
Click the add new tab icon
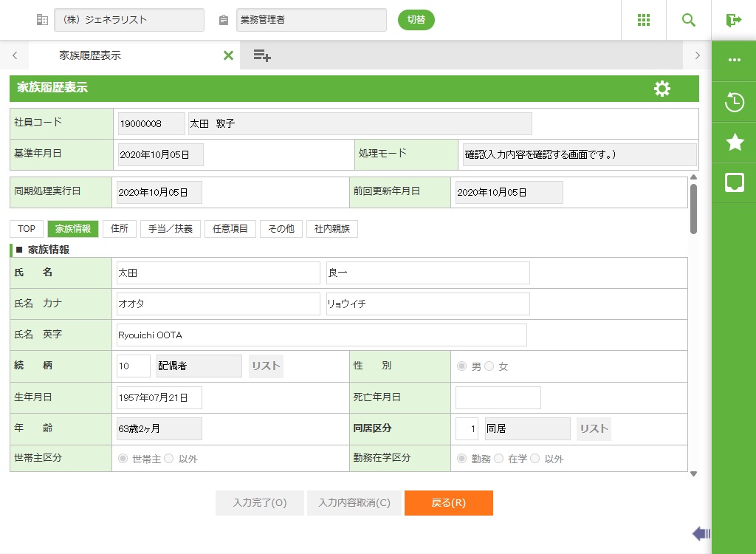[x=262, y=55]
